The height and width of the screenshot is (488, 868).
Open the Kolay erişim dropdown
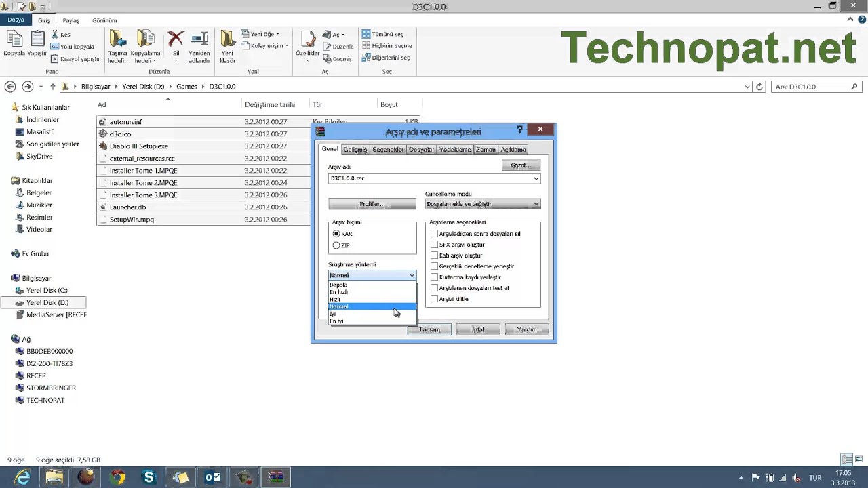[264, 46]
